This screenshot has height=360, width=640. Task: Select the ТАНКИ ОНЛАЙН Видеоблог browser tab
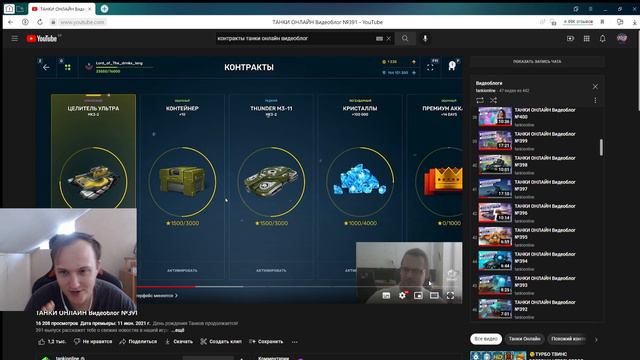(61, 9)
